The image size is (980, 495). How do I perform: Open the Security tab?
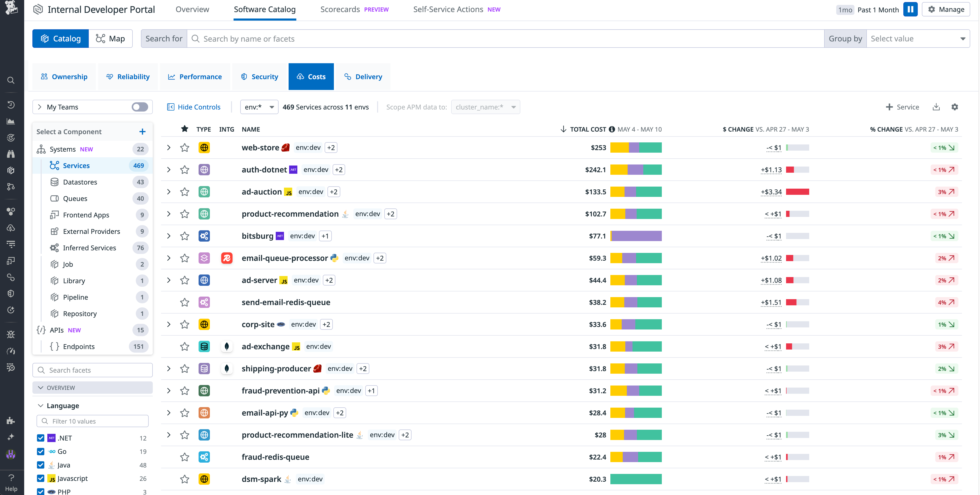pos(259,76)
